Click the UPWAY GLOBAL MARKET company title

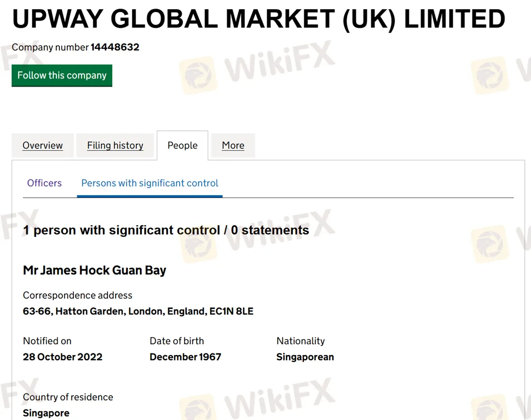(x=259, y=19)
